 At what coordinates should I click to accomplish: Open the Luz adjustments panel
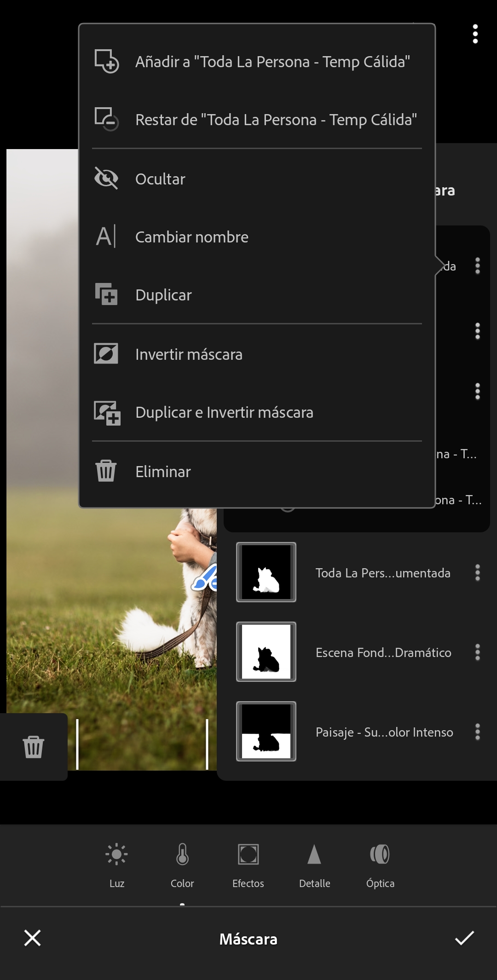point(117,865)
